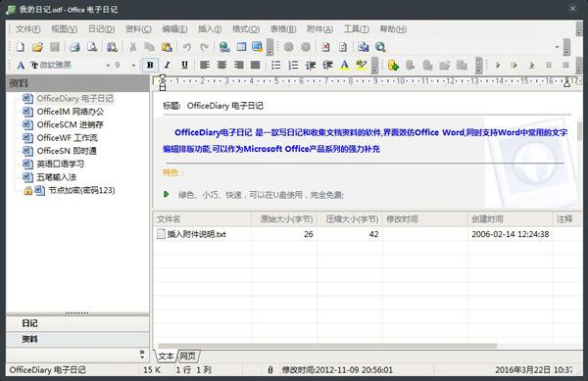588x381 pixels.
Task: Click the pause button in toolbar
Action: [549, 66]
